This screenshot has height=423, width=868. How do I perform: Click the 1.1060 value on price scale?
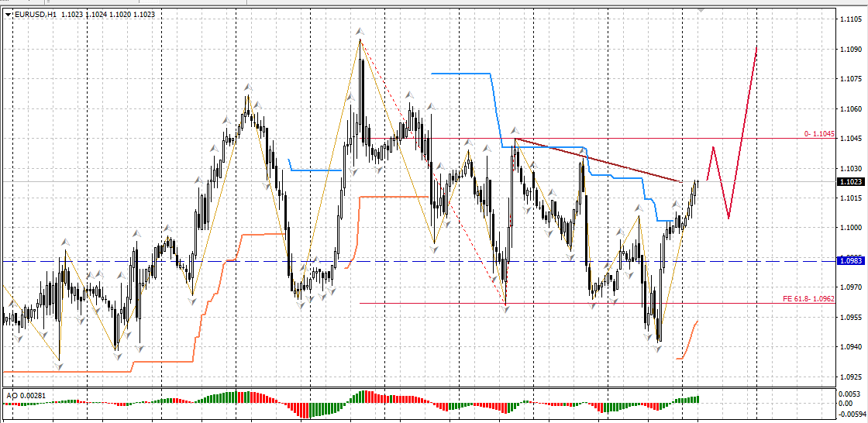850,108
